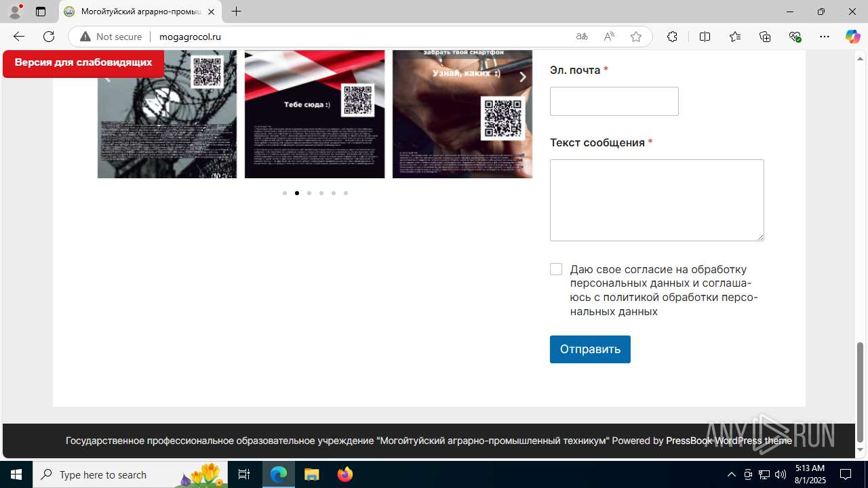Click Type here to search box

click(x=130, y=474)
